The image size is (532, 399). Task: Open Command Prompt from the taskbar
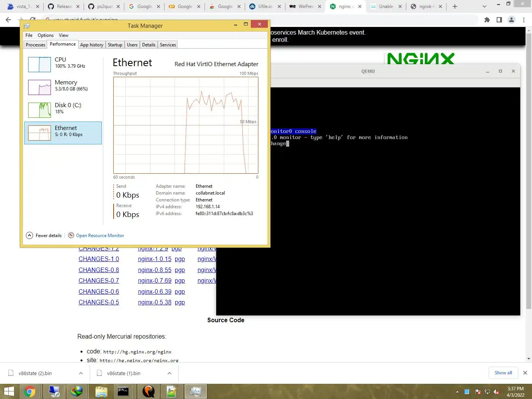(123, 391)
